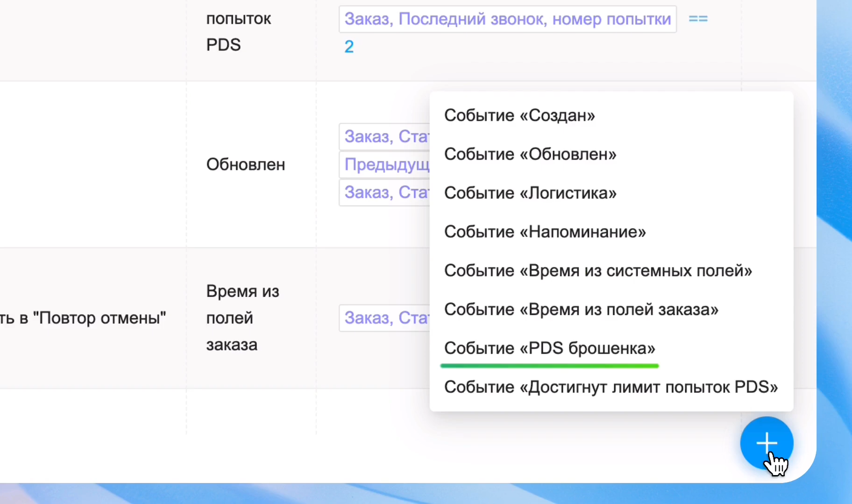Click the «попыток PDS» event cell

click(x=239, y=32)
